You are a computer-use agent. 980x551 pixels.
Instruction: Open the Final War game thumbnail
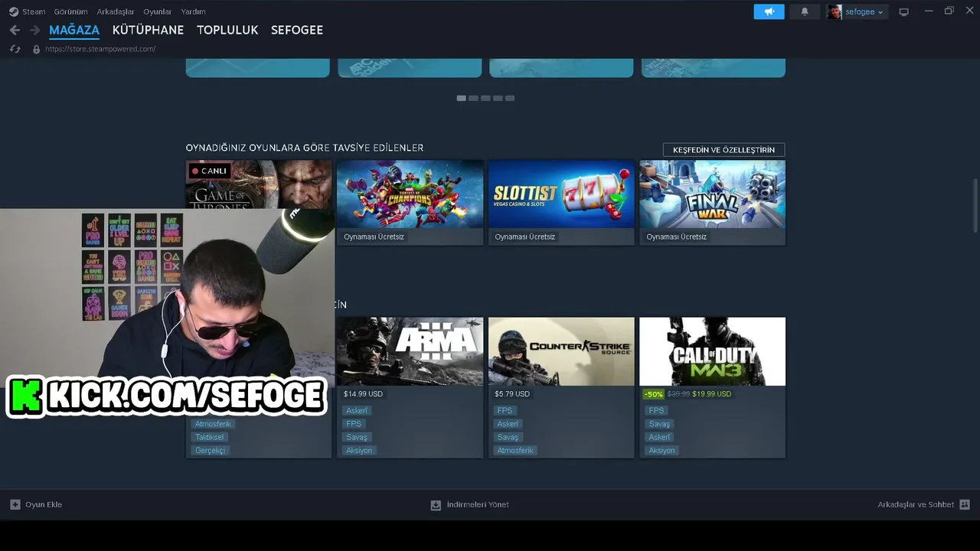pyautogui.click(x=712, y=194)
